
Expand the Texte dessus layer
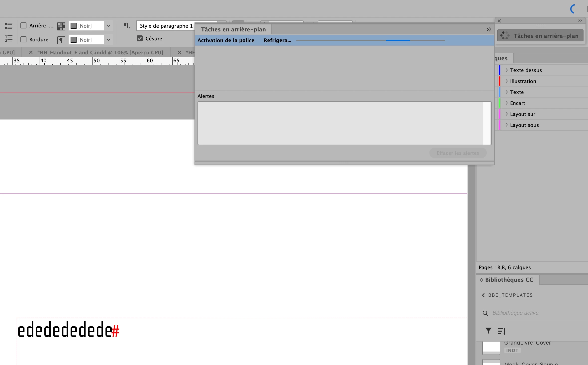pos(507,70)
